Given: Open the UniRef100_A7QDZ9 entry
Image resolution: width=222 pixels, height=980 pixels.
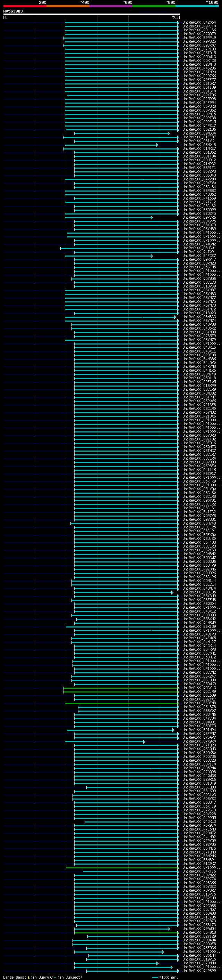Looking at the screenshot, I should (x=199, y=34).
